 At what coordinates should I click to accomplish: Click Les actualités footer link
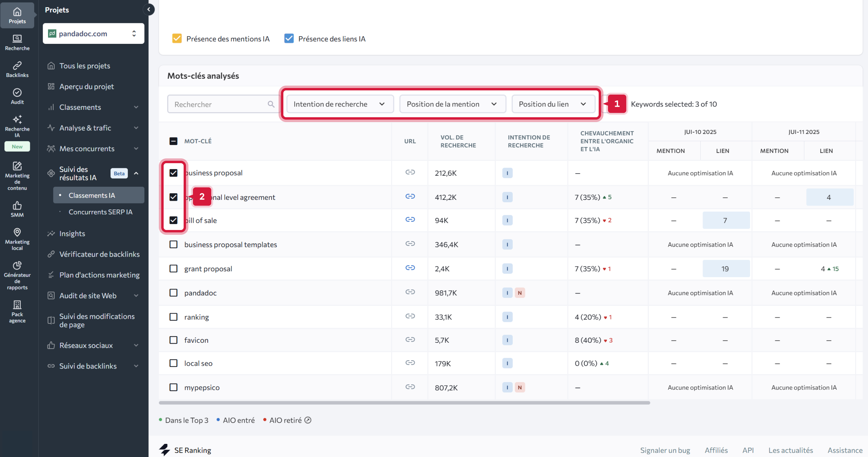click(x=790, y=450)
